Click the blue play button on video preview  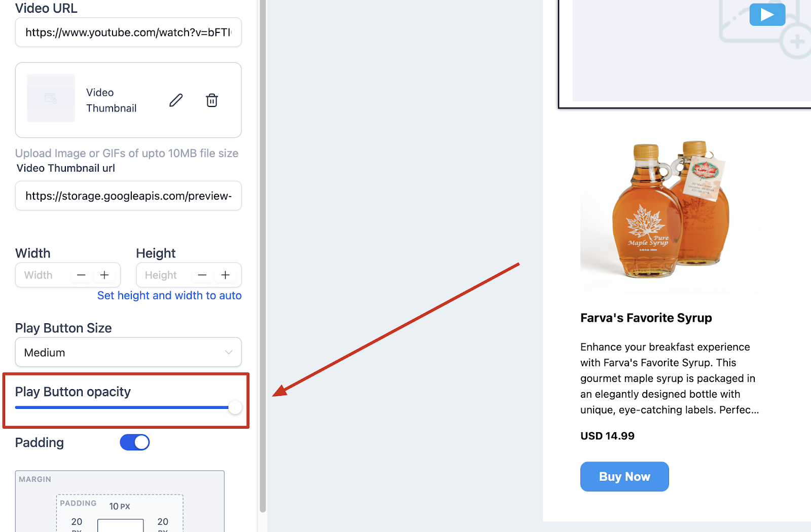click(x=767, y=14)
